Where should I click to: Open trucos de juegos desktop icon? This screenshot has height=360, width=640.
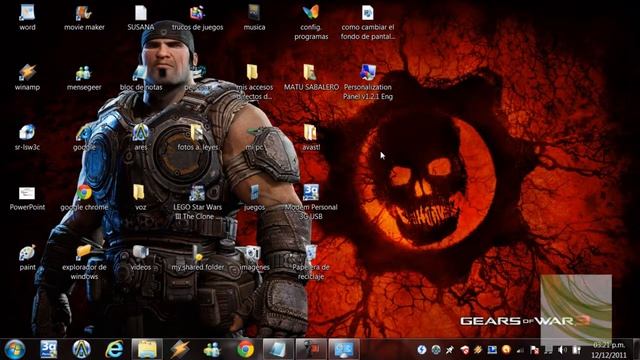198,18
